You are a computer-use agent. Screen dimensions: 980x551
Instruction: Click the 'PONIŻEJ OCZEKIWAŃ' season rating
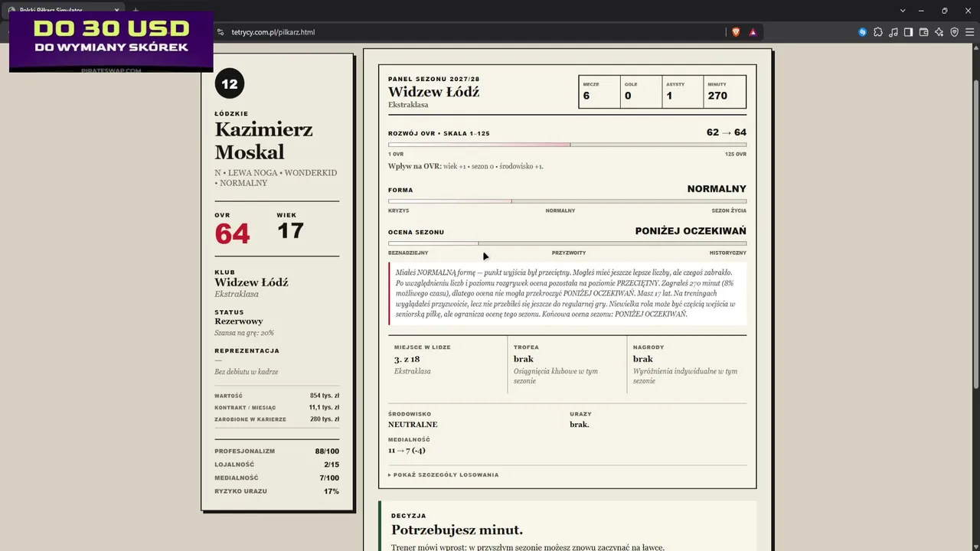click(x=691, y=231)
